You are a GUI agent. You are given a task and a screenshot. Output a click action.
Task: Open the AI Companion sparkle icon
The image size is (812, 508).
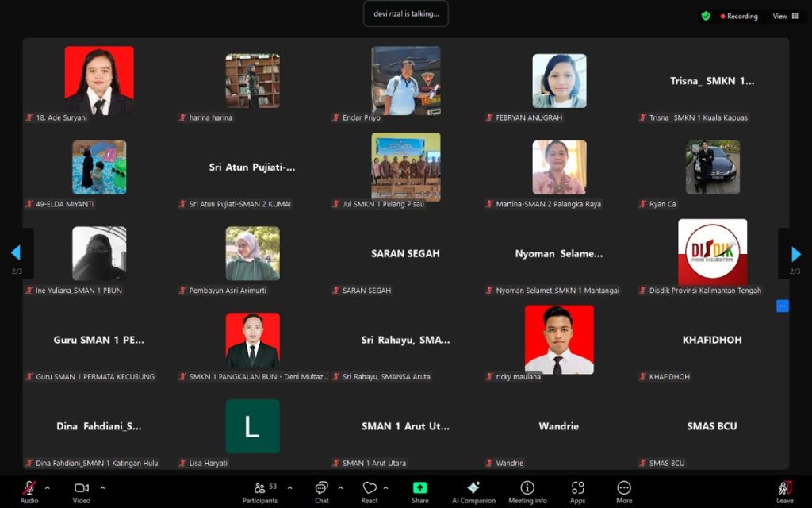[473, 488]
